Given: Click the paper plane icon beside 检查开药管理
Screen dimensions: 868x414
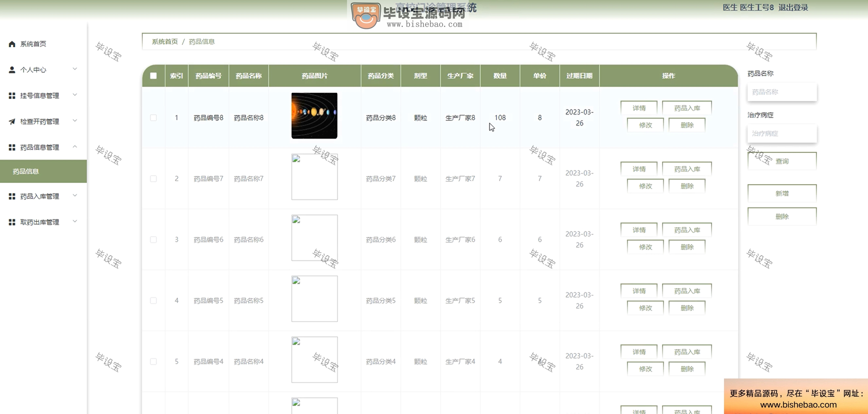Looking at the screenshot, I should pyautogui.click(x=12, y=122).
